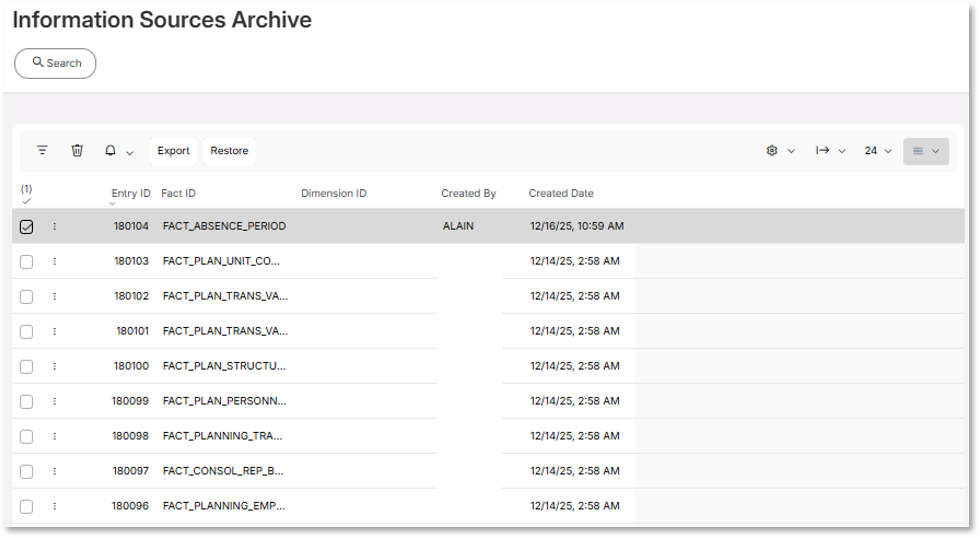Expand the bell notification dropdown arrow

[x=130, y=153]
